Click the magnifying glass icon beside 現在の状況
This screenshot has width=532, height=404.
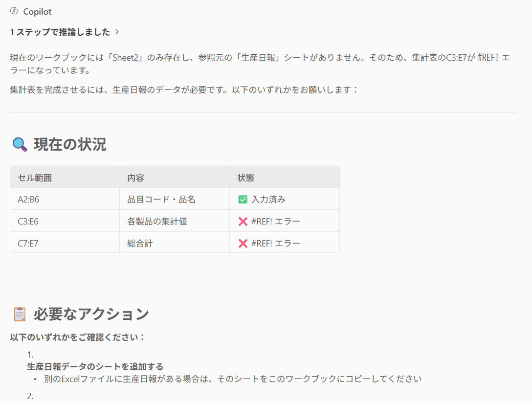[x=20, y=144]
